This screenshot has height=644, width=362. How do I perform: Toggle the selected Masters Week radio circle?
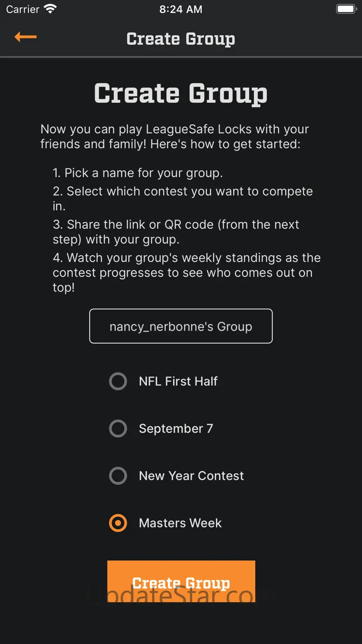pos(118,523)
